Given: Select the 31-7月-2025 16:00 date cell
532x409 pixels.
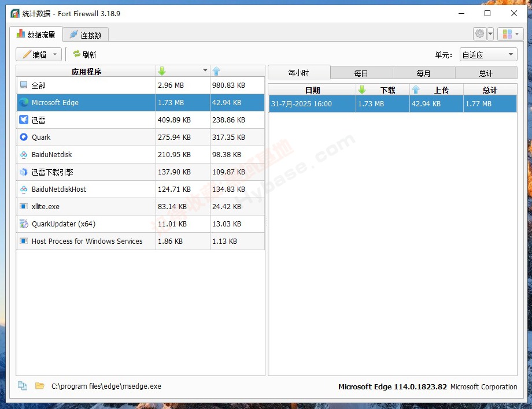Looking at the screenshot, I should pyautogui.click(x=312, y=103).
